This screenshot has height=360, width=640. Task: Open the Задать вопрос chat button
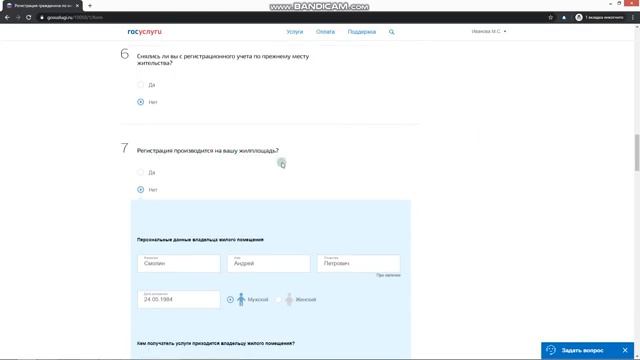582,350
